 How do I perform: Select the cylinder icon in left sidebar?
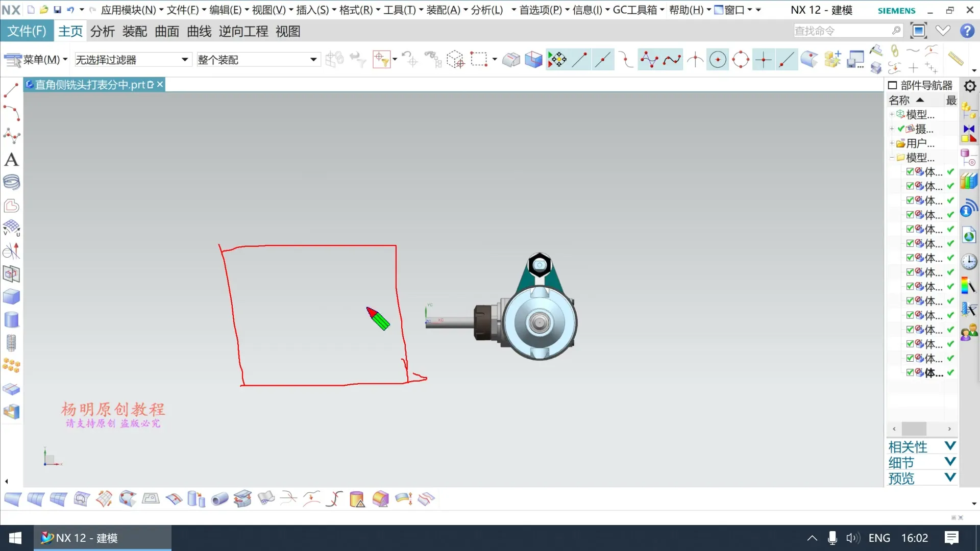(11, 320)
